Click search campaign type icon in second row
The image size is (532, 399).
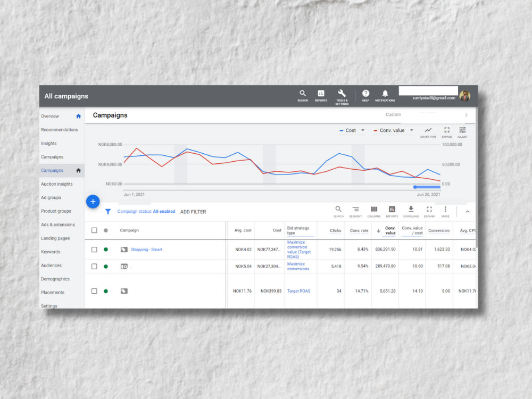click(124, 267)
